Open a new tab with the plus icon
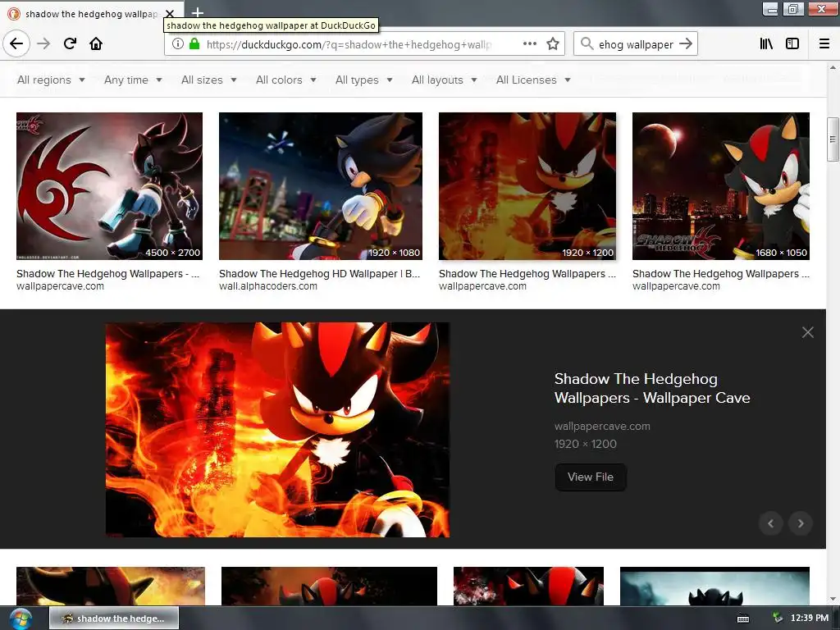 [197, 12]
